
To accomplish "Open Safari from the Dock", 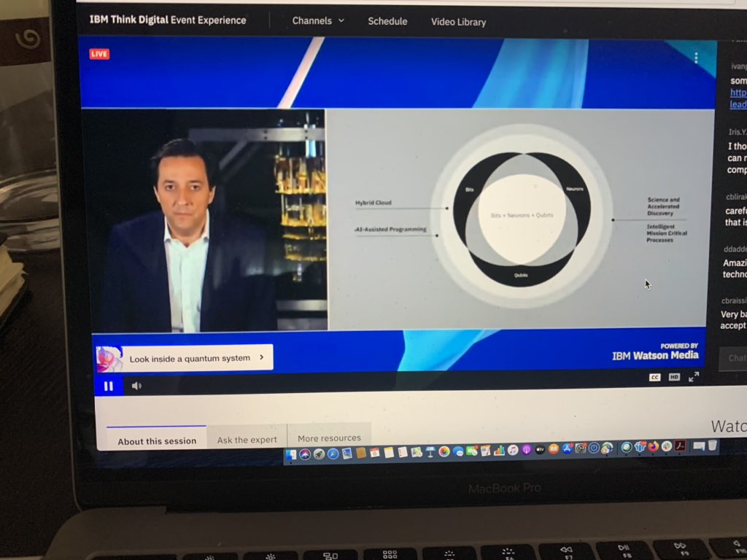I will [333, 454].
